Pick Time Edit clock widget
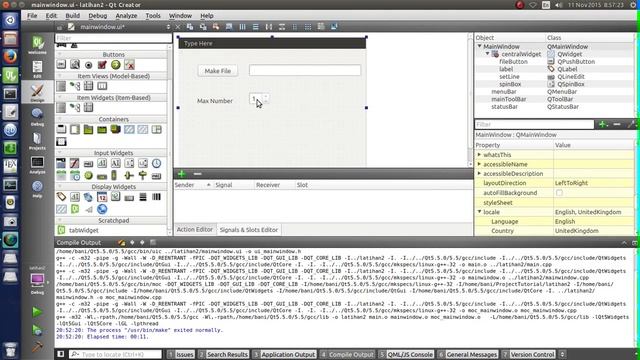The width and height of the screenshot is (640, 360). click(156, 163)
